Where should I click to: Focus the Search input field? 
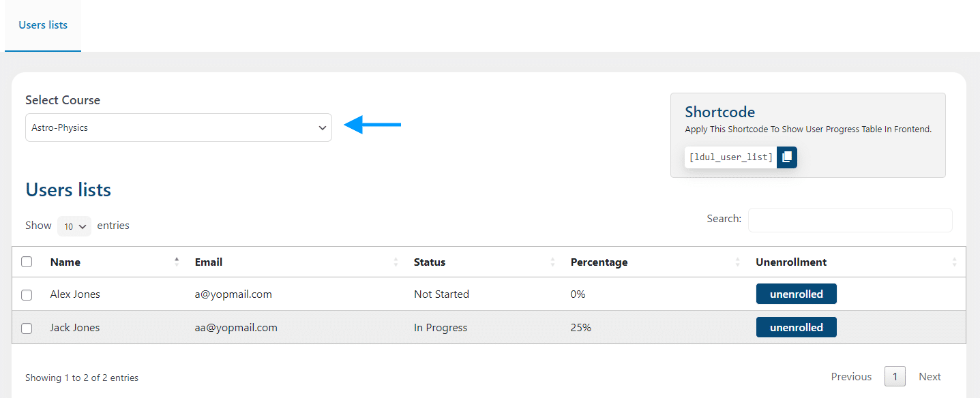tap(850, 220)
